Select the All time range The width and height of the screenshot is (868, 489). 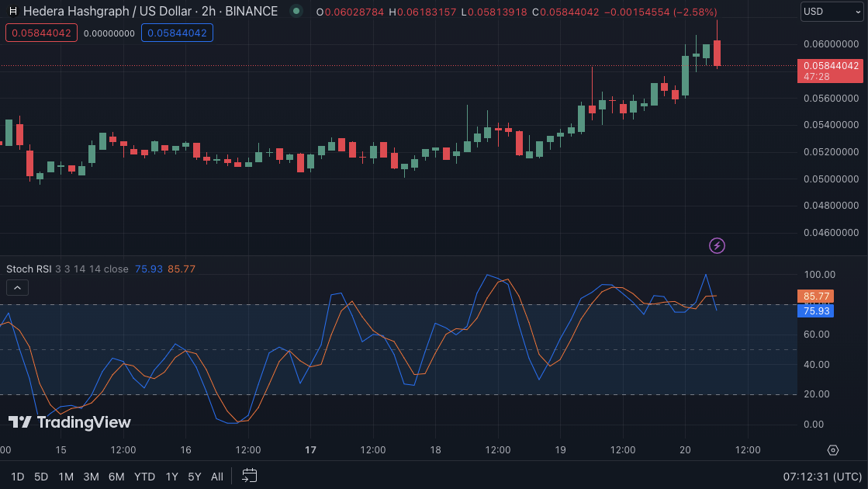[217, 477]
